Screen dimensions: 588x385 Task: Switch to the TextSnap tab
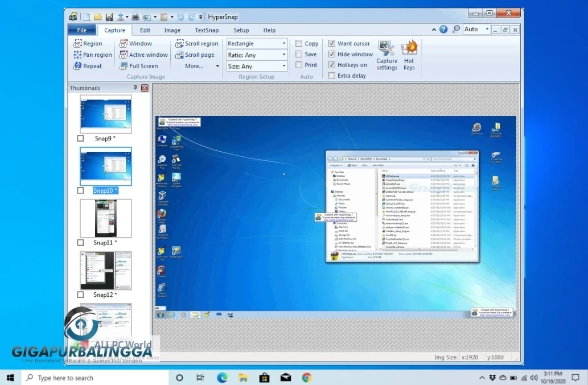click(x=207, y=30)
